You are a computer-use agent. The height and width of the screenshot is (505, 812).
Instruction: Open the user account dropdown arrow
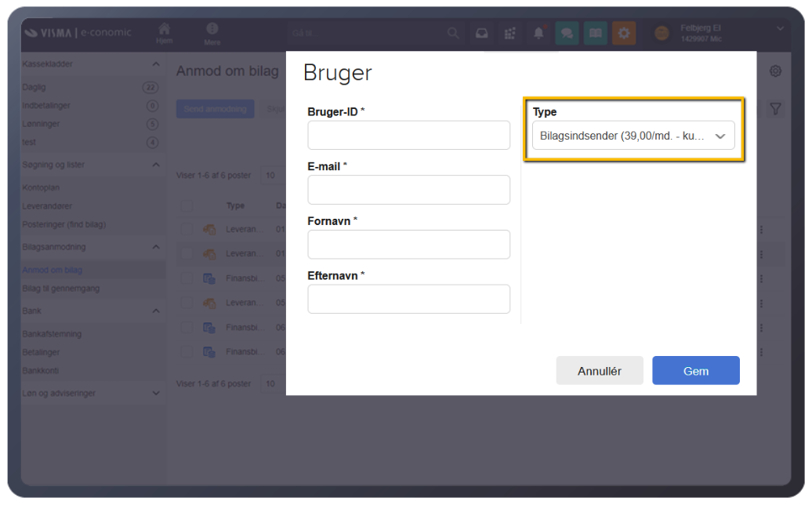pyautogui.click(x=780, y=28)
